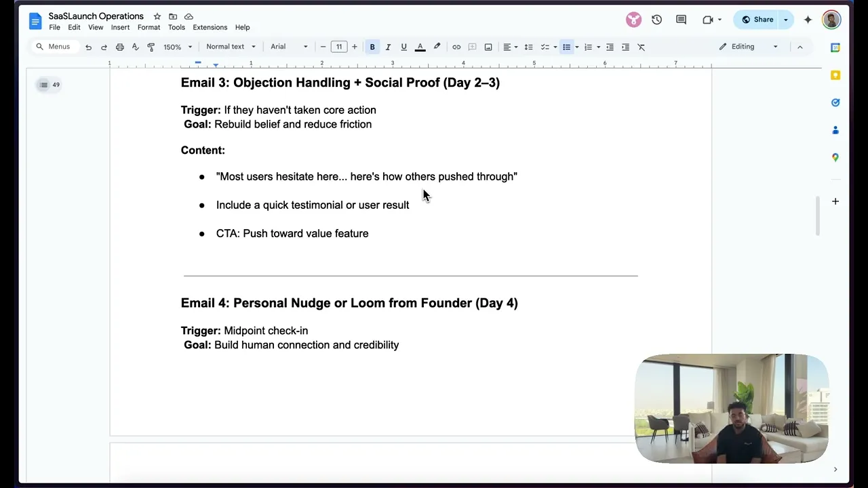Check cloud save status icon
Image resolution: width=868 pixels, height=488 pixels.
coord(189,16)
